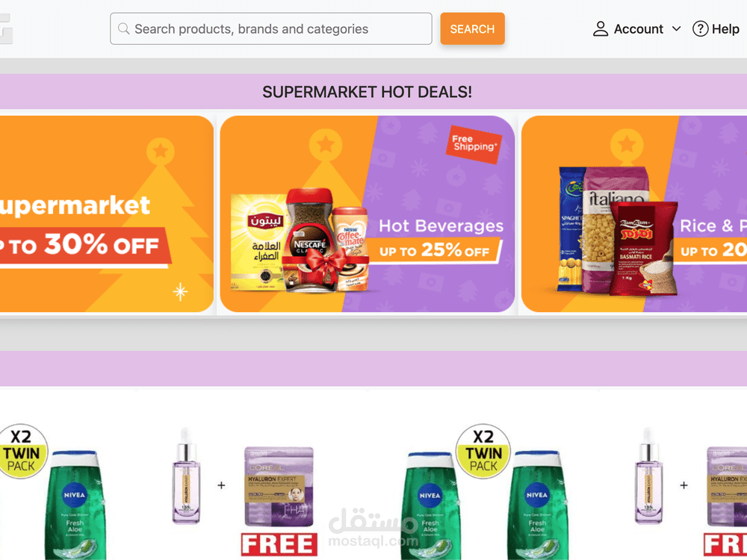
Task: Click the magnifying glass icon in search box
Action: pyautogui.click(x=123, y=28)
